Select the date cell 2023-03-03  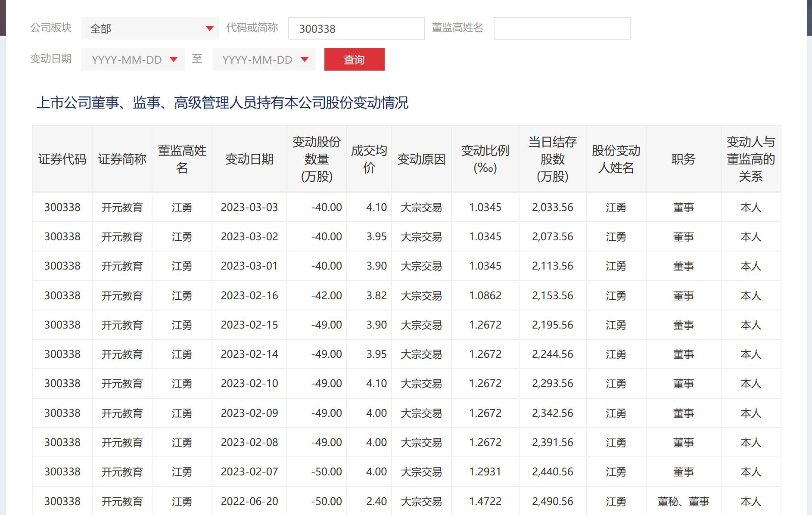[249, 207]
